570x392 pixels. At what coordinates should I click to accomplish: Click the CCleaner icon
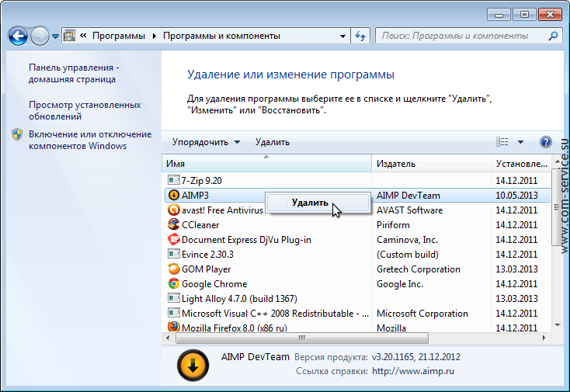click(x=174, y=224)
